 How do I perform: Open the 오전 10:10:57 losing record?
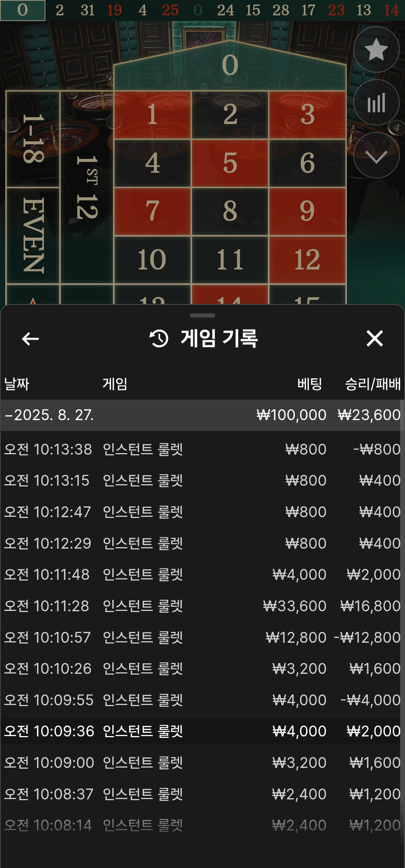coord(202,637)
